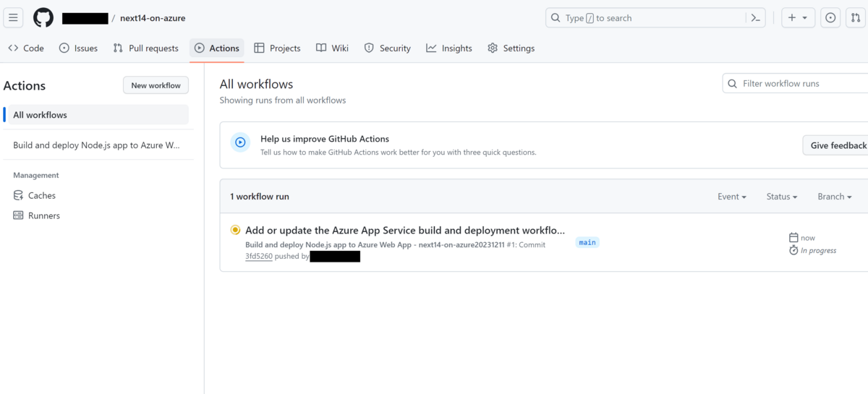Focus the Type / to search box

point(655,18)
